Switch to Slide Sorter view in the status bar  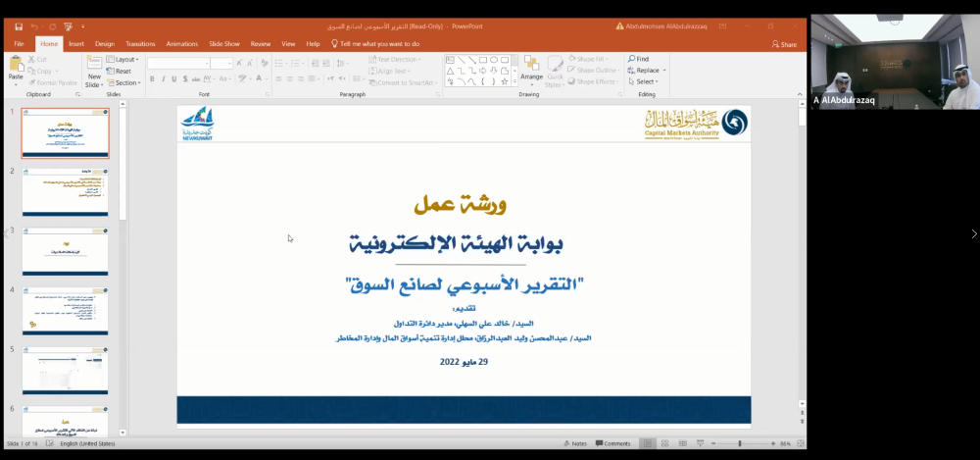pos(665,443)
